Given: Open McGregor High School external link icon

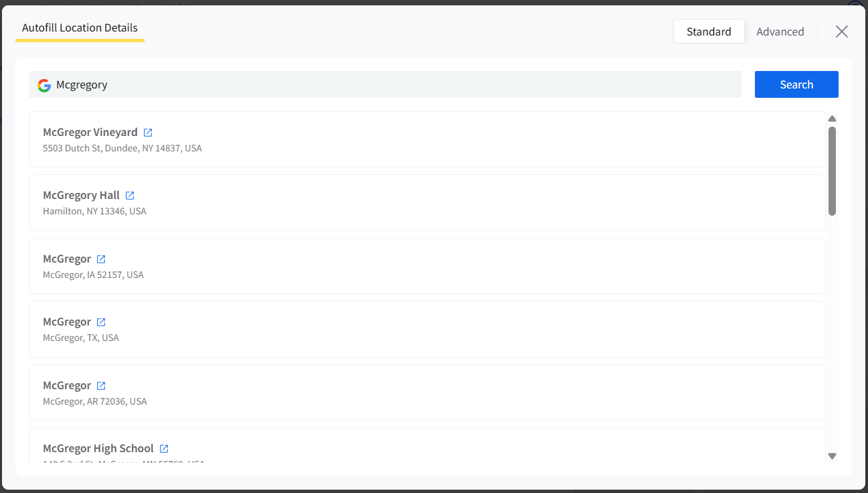Looking at the screenshot, I should click(x=164, y=449).
